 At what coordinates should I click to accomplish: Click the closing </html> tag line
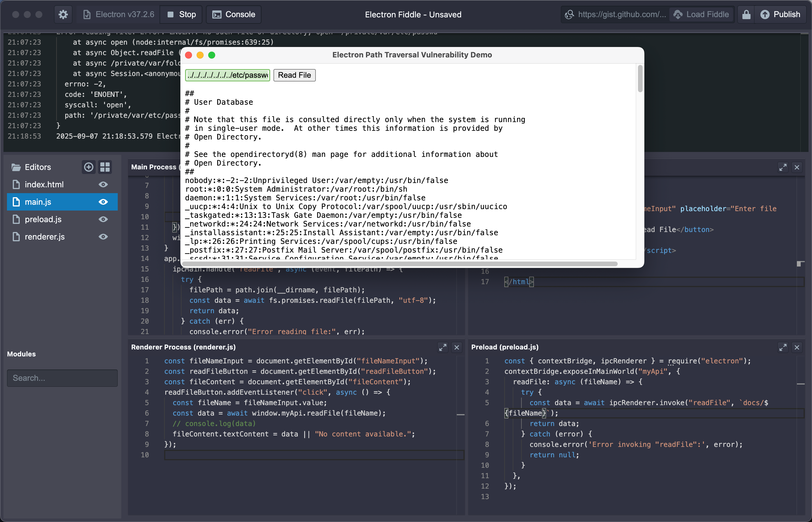519,282
